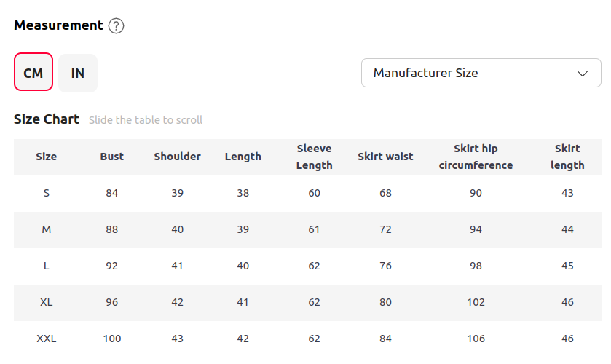Click the Sleeve Length column header
The image size is (611, 364).
click(315, 157)
